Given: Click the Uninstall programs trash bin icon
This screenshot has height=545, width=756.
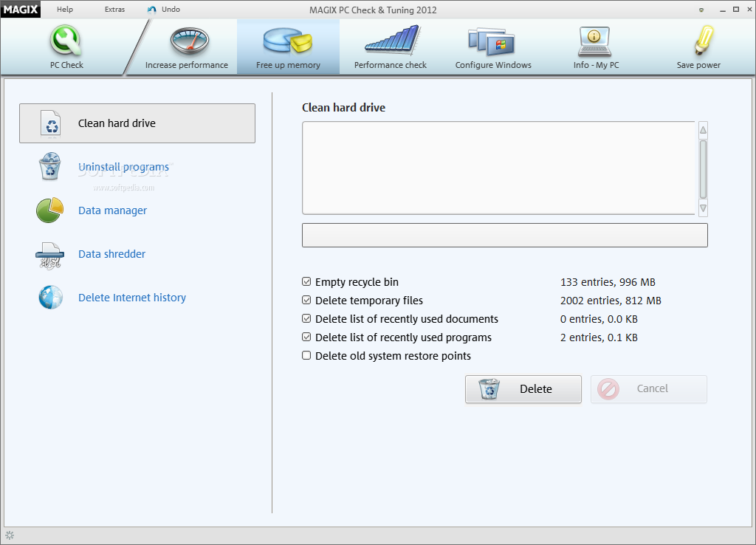Looking at the screenshot, I should (49, 166).
